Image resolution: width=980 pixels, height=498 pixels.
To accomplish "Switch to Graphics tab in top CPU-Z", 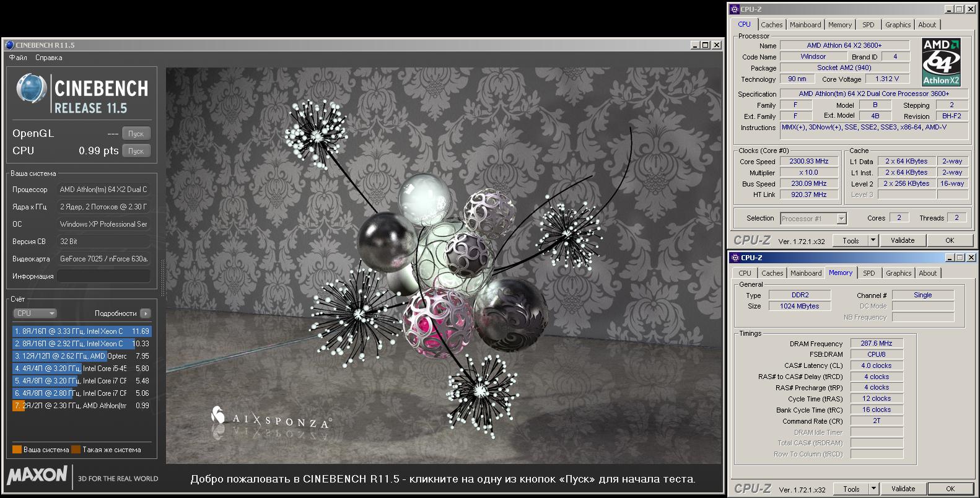I will click(898, 25).
